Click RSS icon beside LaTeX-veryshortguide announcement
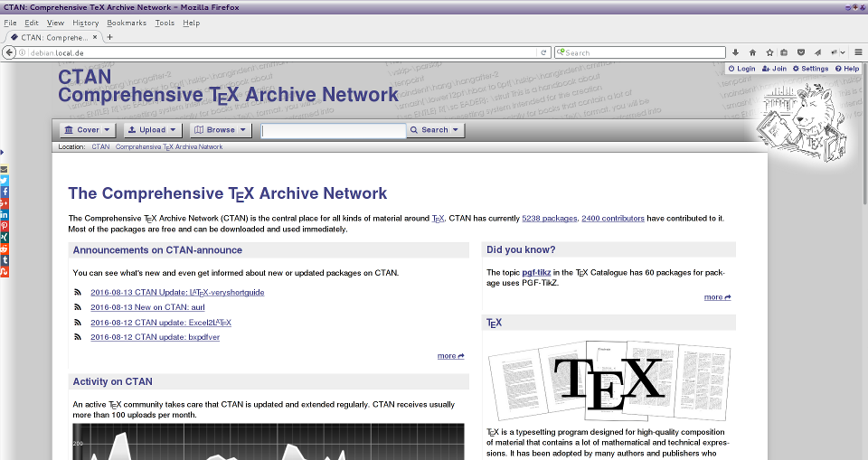Screen dimensions: 868x460 [78, 292]
